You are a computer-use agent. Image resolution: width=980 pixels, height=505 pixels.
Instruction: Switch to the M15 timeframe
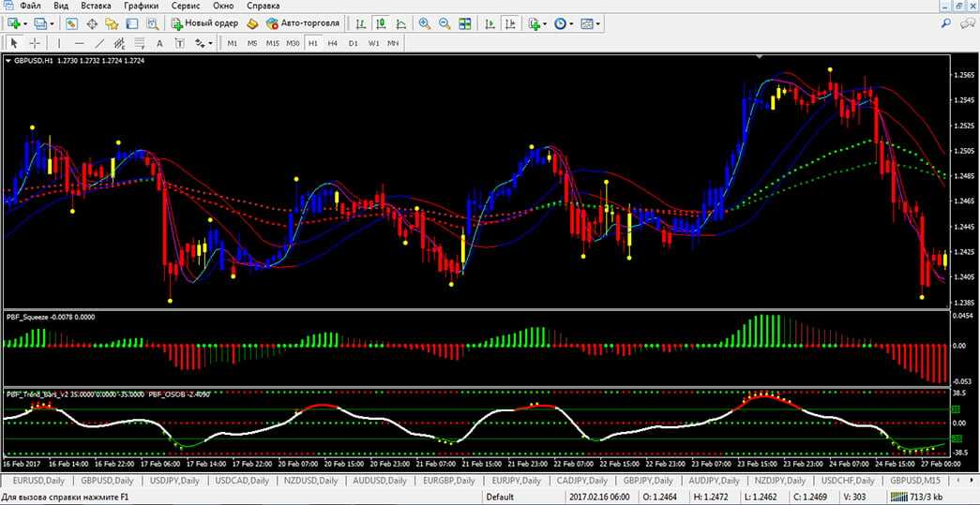[272, 43]
